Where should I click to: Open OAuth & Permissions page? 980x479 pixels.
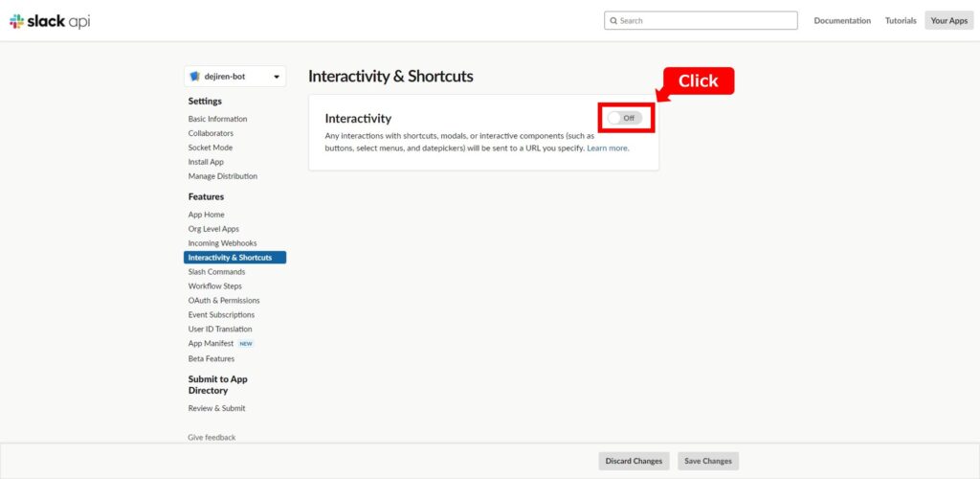tap(224, 300)
